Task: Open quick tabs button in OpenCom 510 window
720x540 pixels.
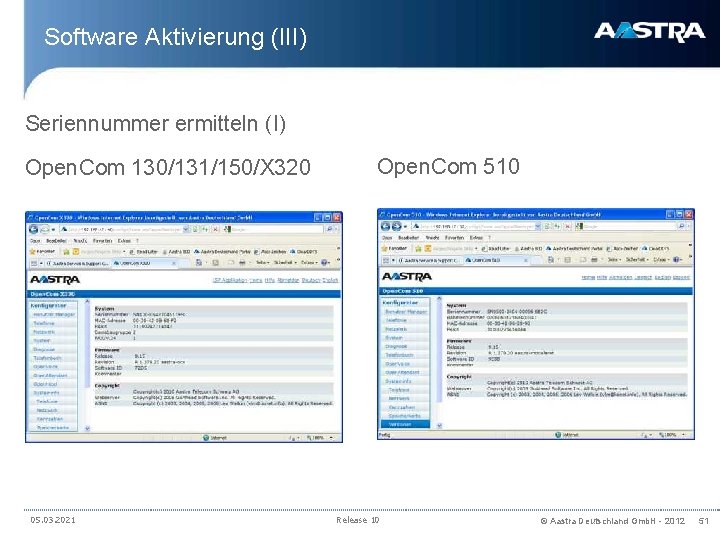Action: [386, 260]
